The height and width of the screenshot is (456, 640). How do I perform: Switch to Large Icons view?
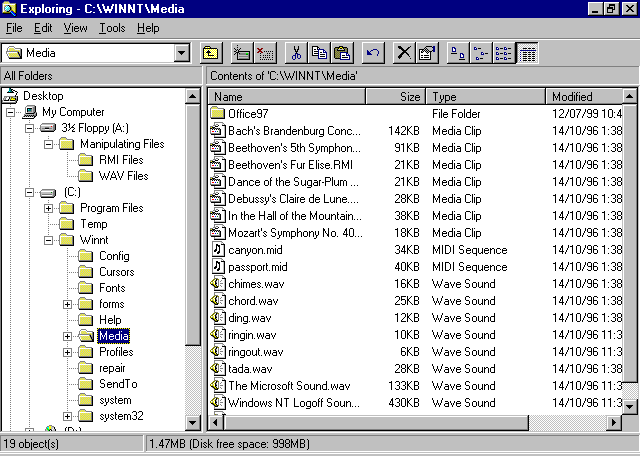tap(458, 53)
